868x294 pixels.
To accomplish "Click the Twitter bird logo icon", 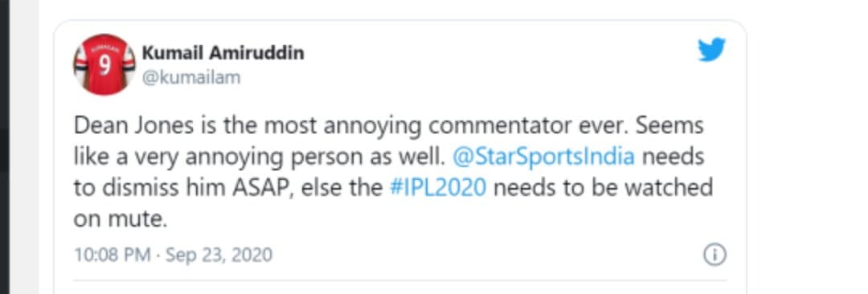I will click(x=712, y=51).
